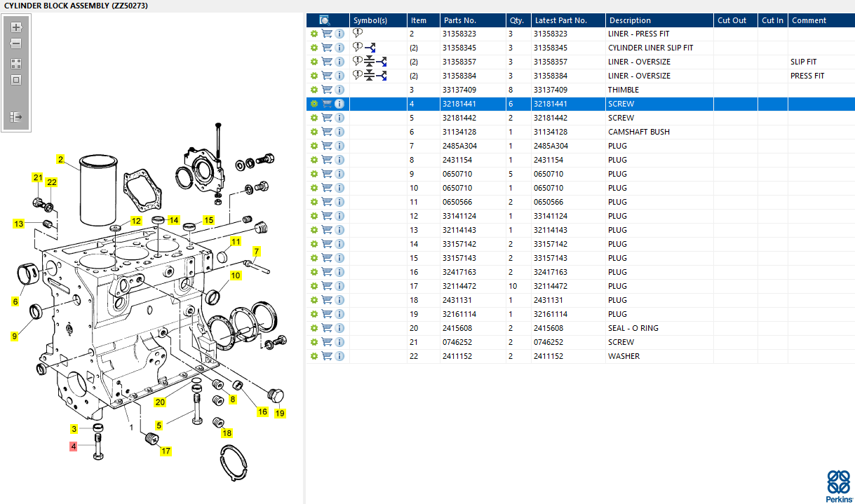Viewport: 855px width, 504px height.
Task: Select callout 9 on the diagram
Action: tap(14, 336)
